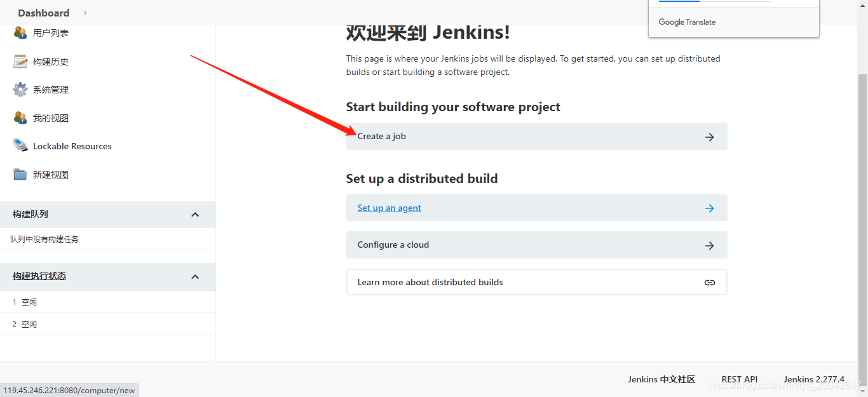Select 新建视图 in the sidebar
The image size is (868, 397).
click(51, 175)
